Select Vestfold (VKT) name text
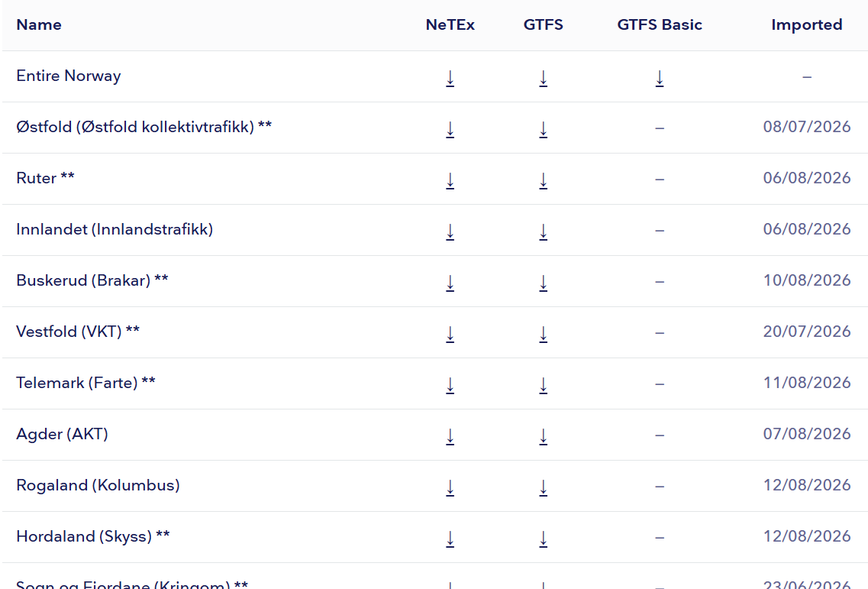Image resolution: width=868 pixels, height=589 pixels. [x=78, y=332]
